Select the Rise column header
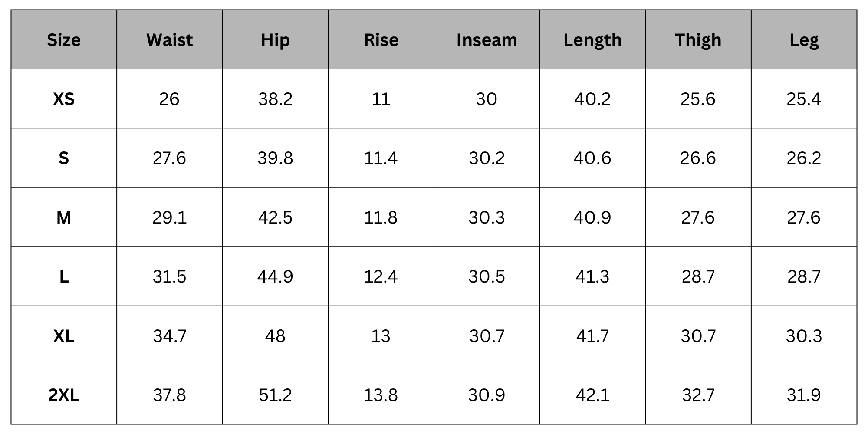Viewport: 868px width, 434px height. [381, 40]
